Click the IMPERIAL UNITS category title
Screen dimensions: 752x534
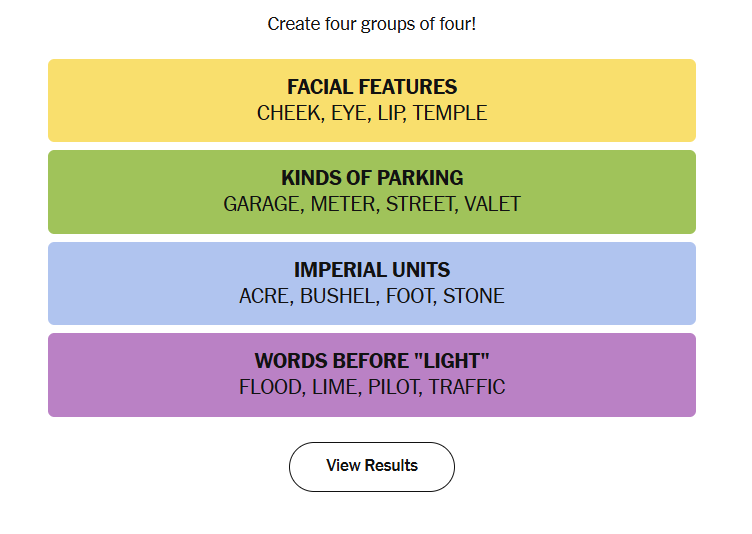(372, 270)
